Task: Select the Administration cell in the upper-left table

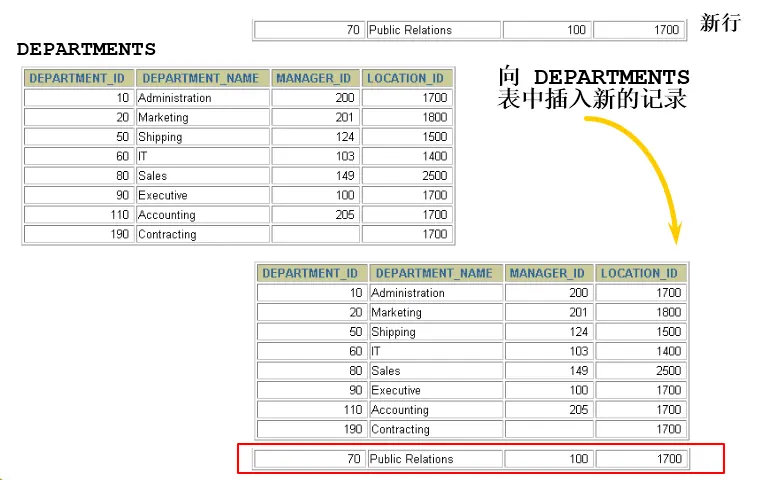Action: click(202, 98)
